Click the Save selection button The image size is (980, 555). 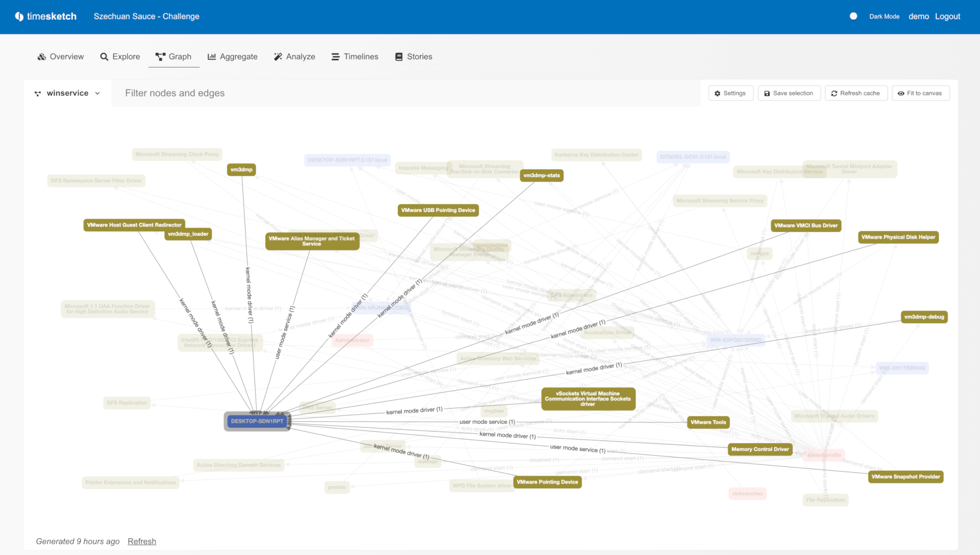789,93
